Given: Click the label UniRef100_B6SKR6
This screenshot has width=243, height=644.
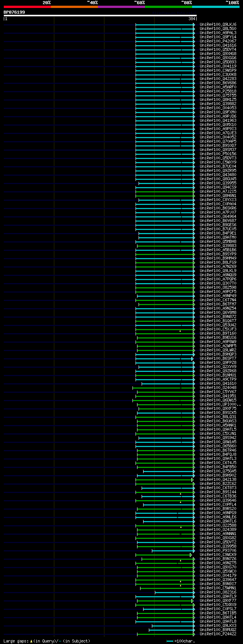Looking at the screenshot, I should (x=218, y=208).
